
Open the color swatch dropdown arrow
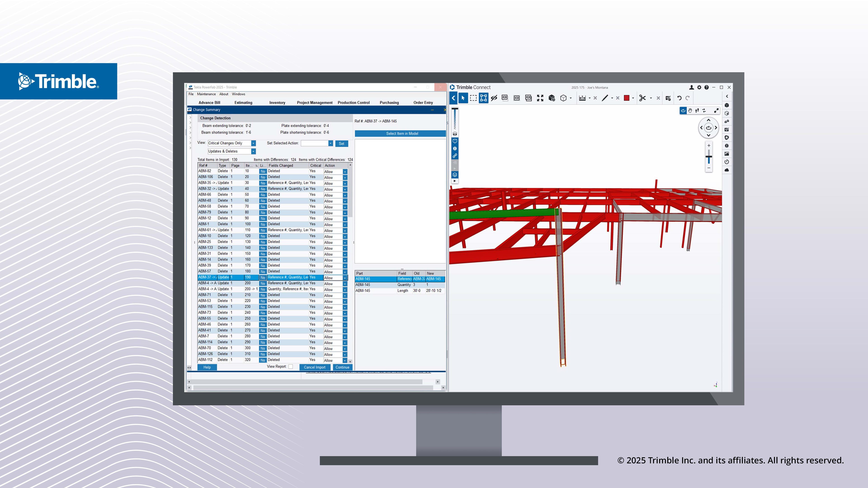tap(633, 98)
